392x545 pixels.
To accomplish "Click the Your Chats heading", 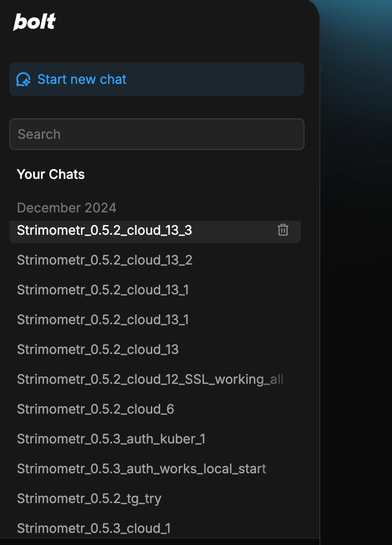I will [x=51, y=174].
